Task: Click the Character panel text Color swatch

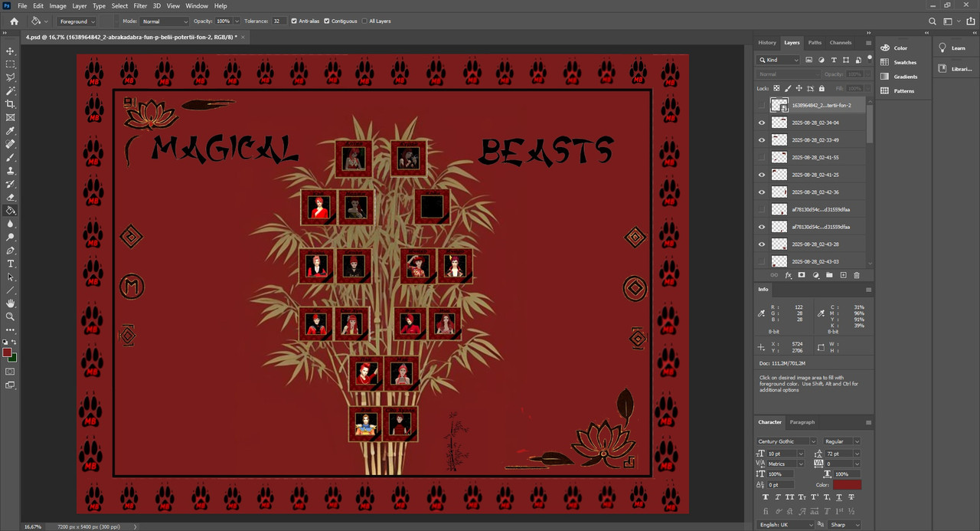Action: coord(847,485)
